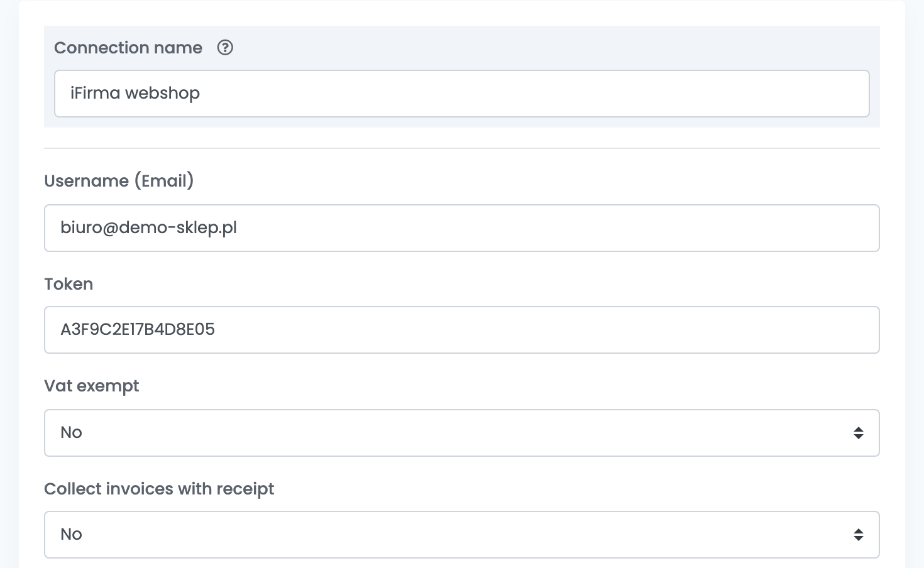The width and height of the screenshot is (924, 568).
Task: Click the "Username (Email)" label
Action: 119,181
